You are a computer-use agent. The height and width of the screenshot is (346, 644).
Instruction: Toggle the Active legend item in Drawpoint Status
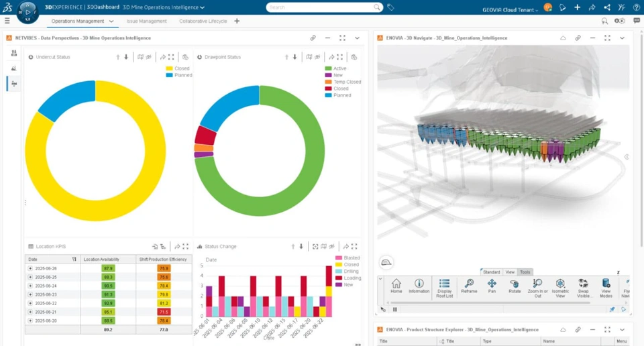point(335,68)
